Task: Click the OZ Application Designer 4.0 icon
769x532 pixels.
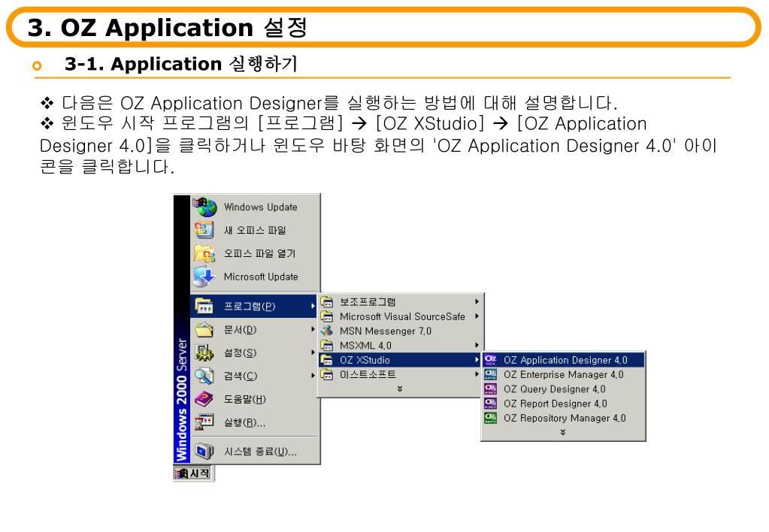Action: click(x=490, y=360)
